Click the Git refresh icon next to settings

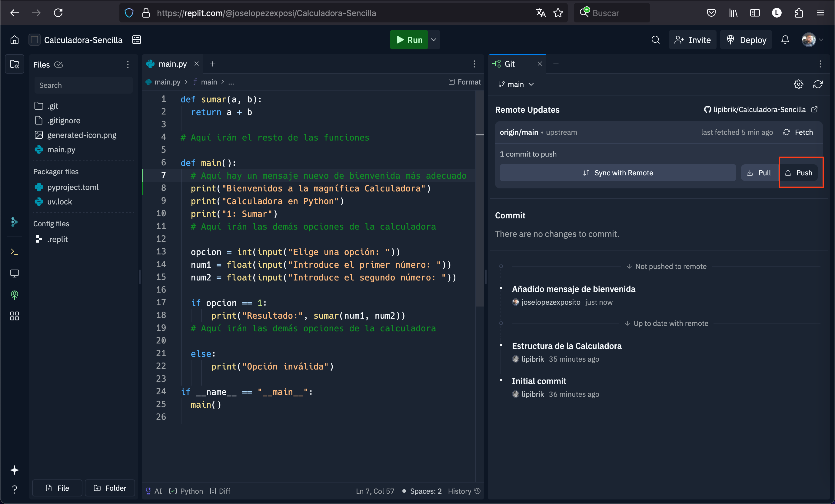pos(818,84)
